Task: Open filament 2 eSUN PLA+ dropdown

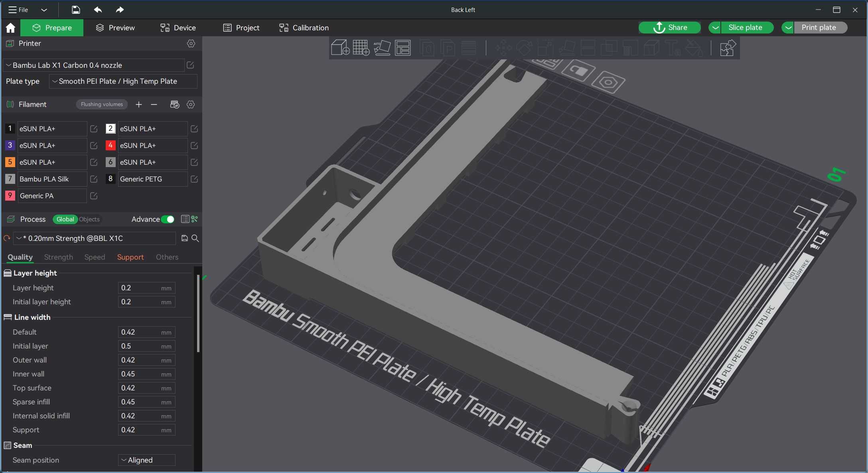Action: (x=152, y=129)
